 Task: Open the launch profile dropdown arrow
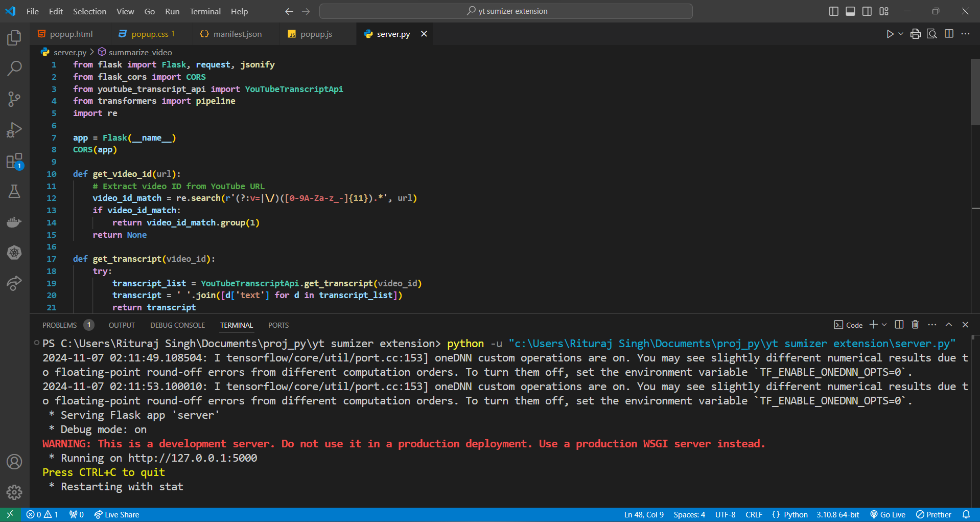coord(884,325)
